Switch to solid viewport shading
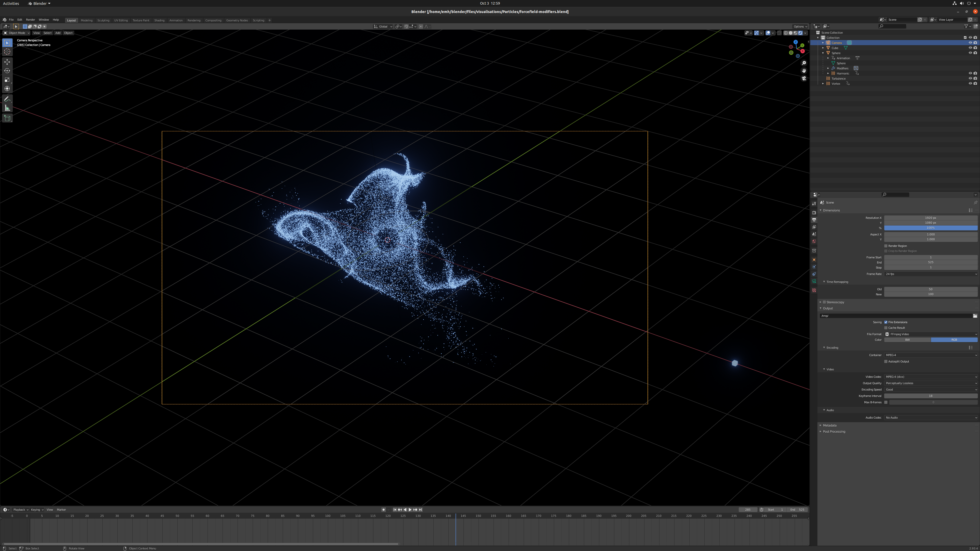 791,33
